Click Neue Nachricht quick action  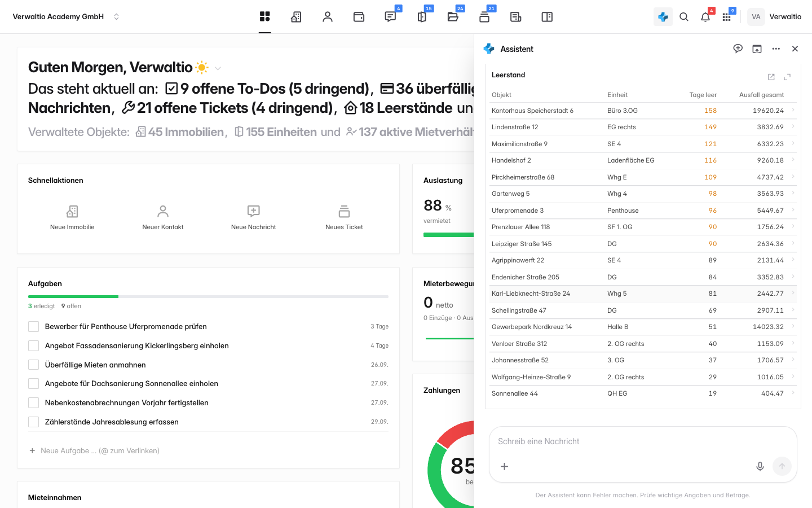click(254, 217)
